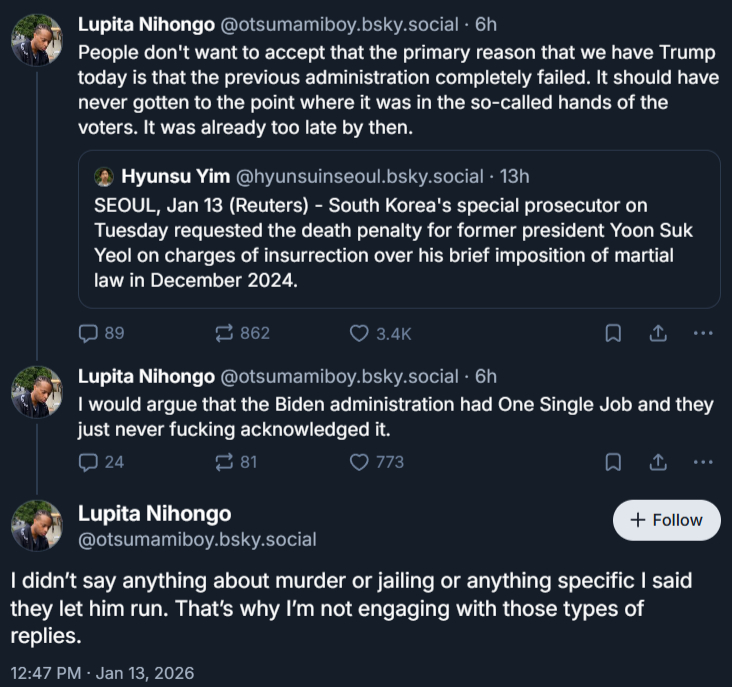Bookmark the Biden administration post
Viewport: 732px width, 687px height.
[613, 462]
